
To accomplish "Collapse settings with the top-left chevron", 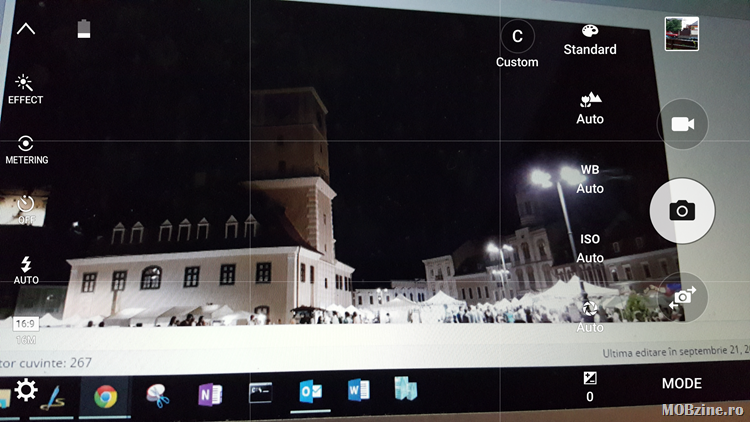I will [x=26, y=29].
